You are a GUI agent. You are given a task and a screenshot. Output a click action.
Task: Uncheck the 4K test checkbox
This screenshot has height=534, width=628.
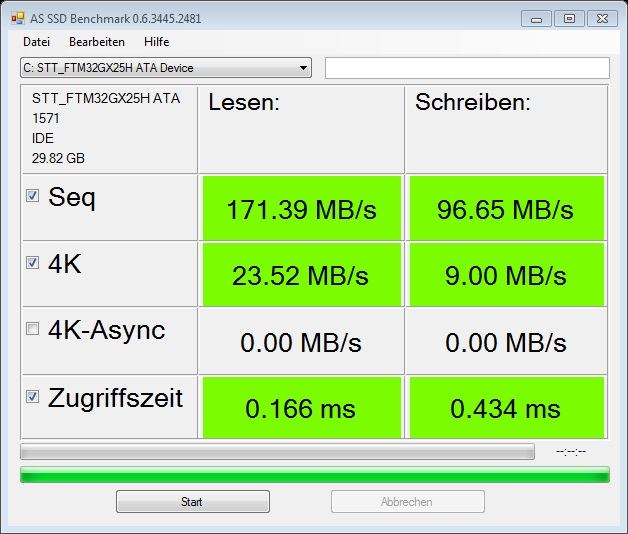pos(32,262)
